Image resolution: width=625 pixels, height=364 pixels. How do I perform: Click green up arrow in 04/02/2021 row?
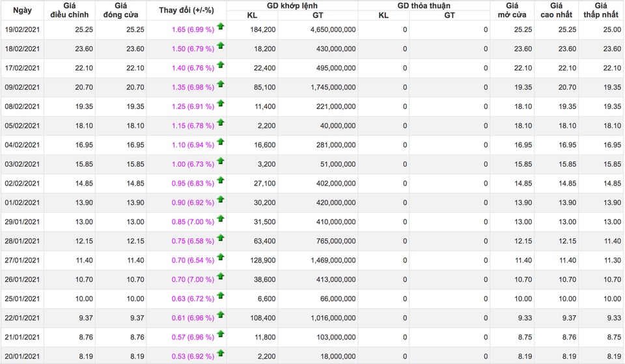tap(221, 141)
